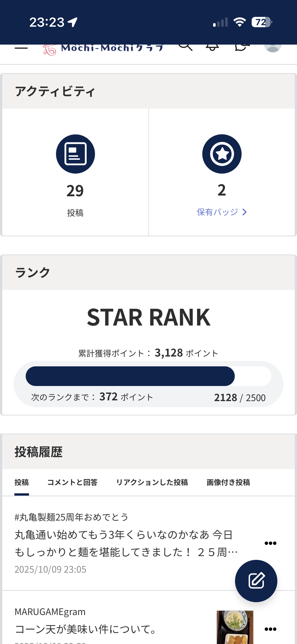Switch to リアクションした投稿 tab
This screenshot has height=644, width=297.
coord(152,482)
